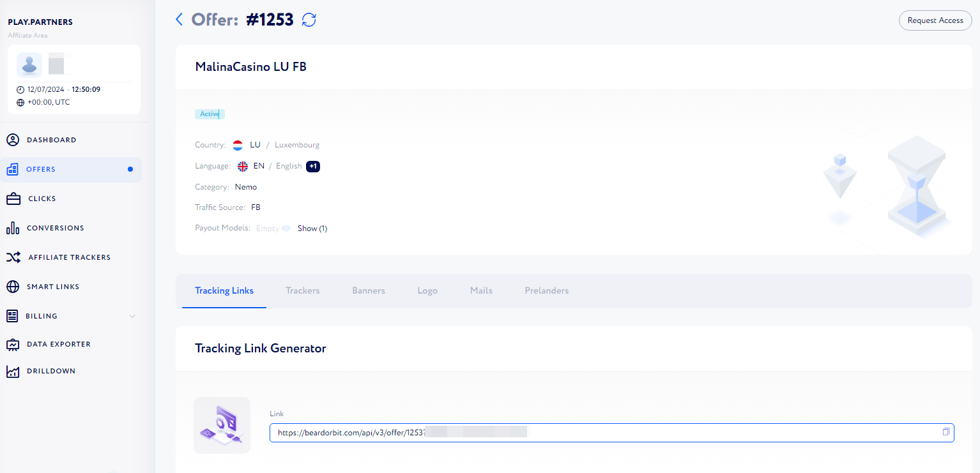Show additional languages via +1 badge

[313, 166]
